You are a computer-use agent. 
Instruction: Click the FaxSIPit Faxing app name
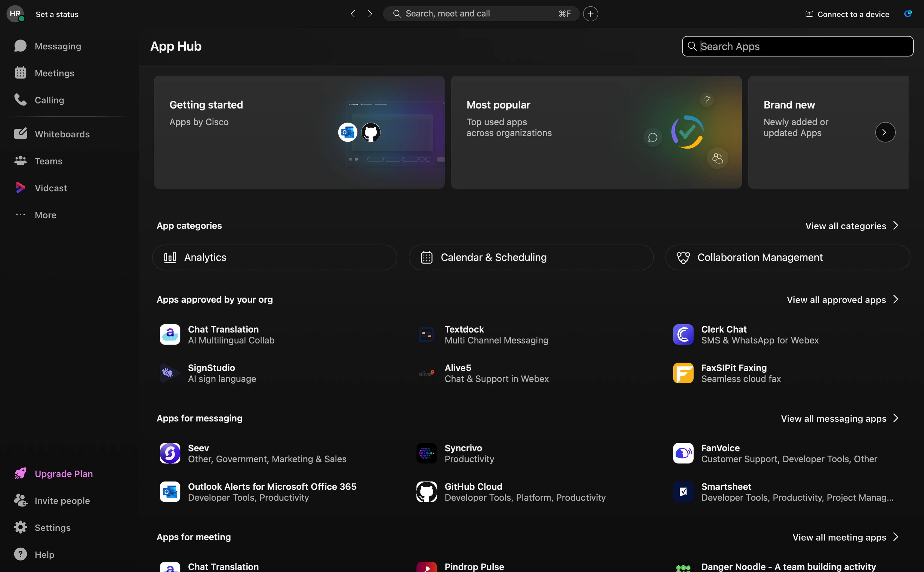click(x=734, y=368)
